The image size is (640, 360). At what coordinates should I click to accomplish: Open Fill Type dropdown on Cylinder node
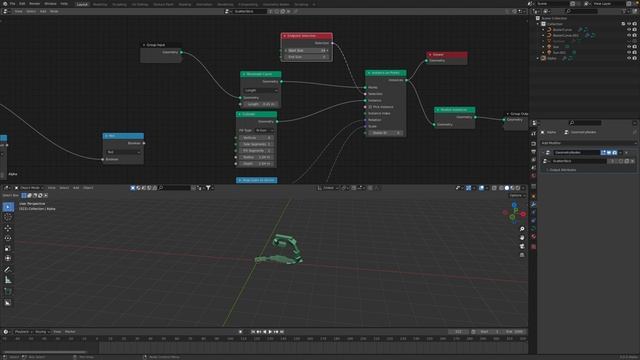(264, 131)
